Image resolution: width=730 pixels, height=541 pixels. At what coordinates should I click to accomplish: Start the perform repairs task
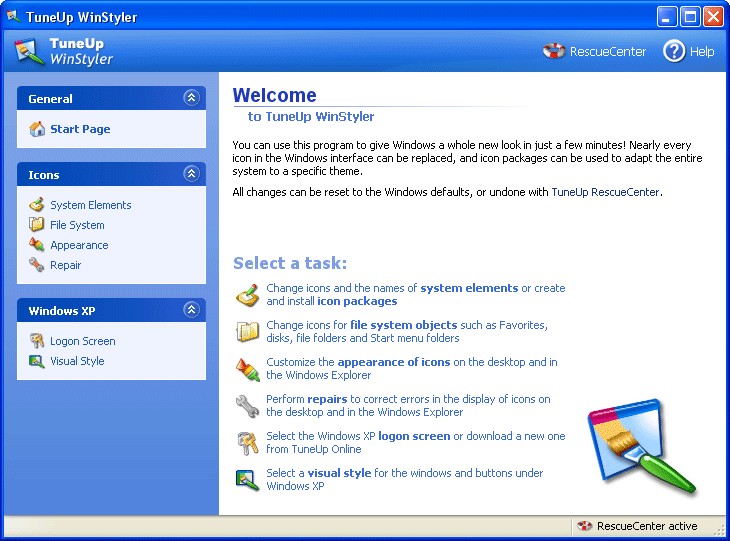pyautogui.click(x=407, y=405)
